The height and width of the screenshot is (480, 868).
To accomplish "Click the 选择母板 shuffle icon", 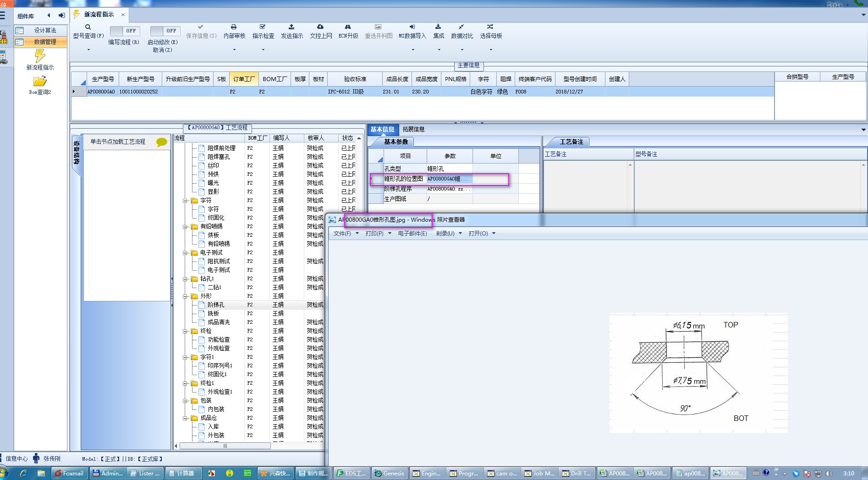I will pyautogui.click(x=490, y=27).
